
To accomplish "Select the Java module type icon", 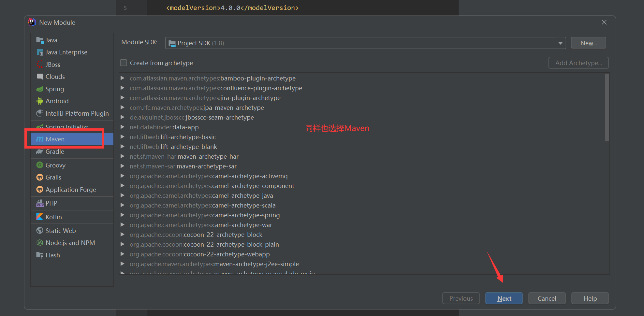I will tap(40, 40).
